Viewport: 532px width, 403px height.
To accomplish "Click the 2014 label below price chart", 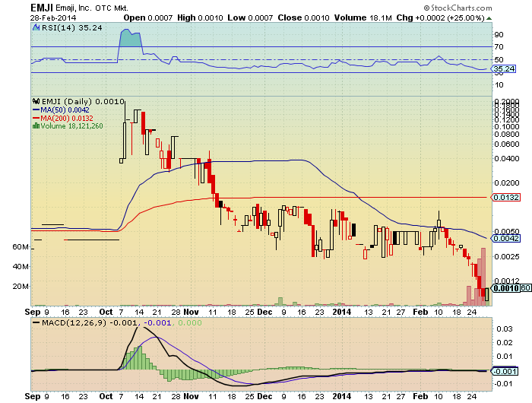I will (x=342, y=312).
